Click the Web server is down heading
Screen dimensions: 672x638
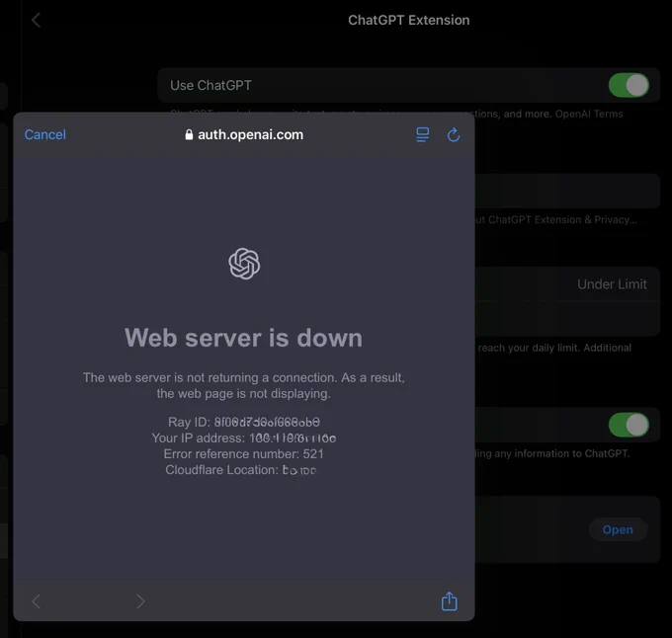coord(243,338)
